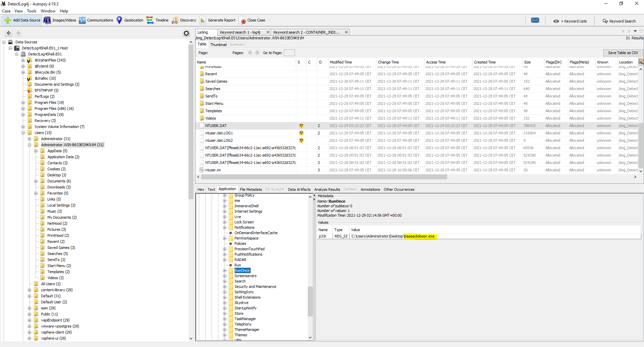This screenshot has width=644, height=347.
Task: Open the Geolocation map pin tool
Action: pos(119,20)
